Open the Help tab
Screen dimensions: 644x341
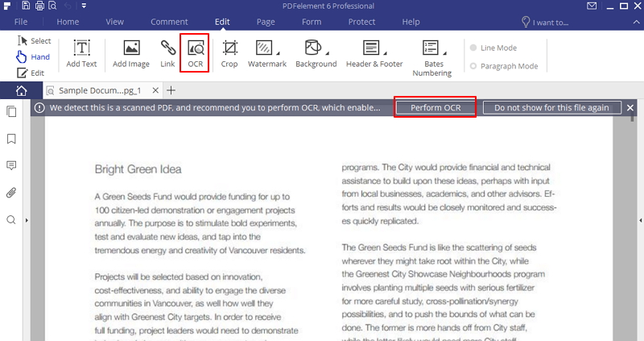(x=411, y=22)
